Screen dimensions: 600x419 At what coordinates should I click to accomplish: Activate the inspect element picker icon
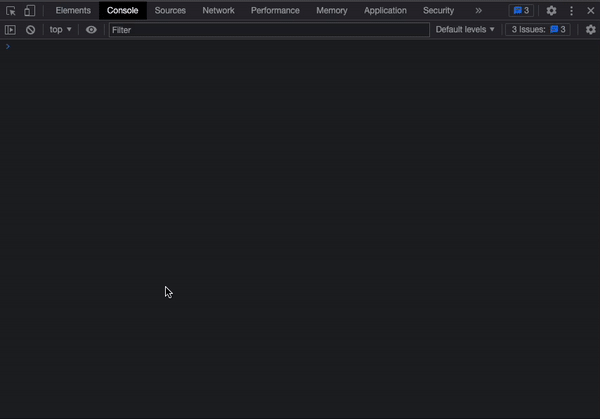coord(11,11)
